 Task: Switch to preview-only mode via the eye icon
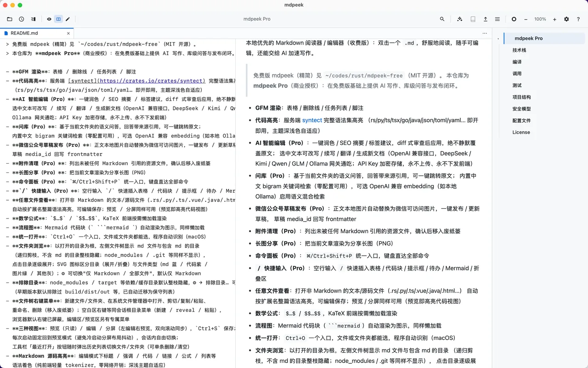[49, 19]
